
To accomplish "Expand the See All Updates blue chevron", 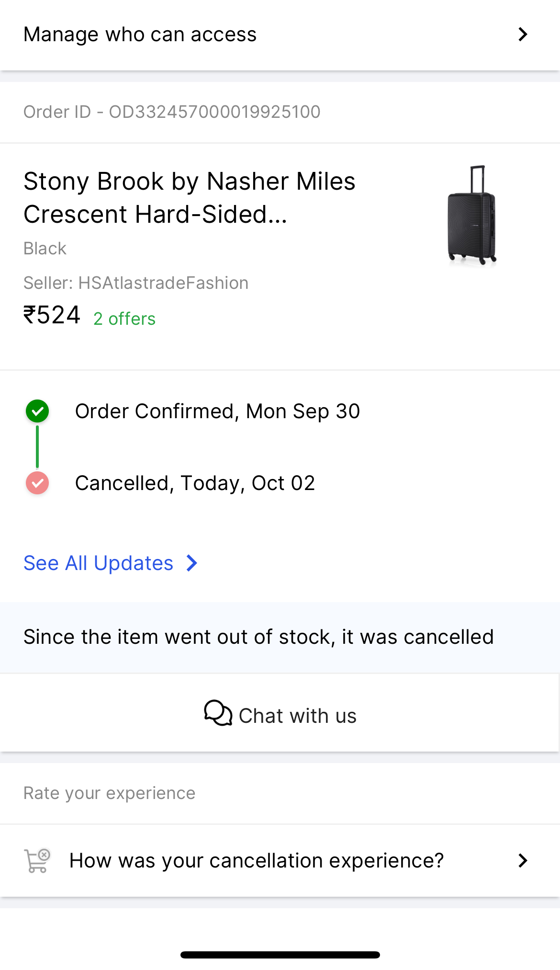I will (192, 563).
